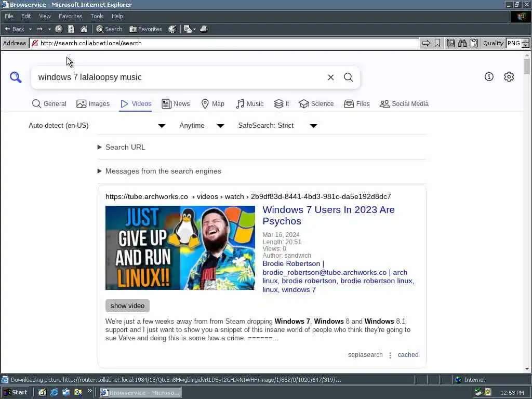Open the Favorites pane toolbar button
The width and height of the screenshot is (532, 399).
145,29
